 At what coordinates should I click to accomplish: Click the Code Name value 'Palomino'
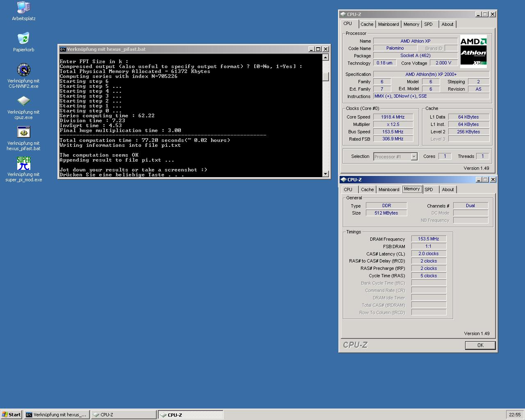[395, 48]
